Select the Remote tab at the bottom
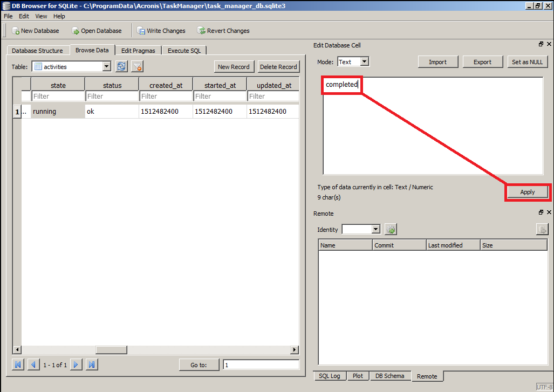Screen dimensions: 554x392 427,376
